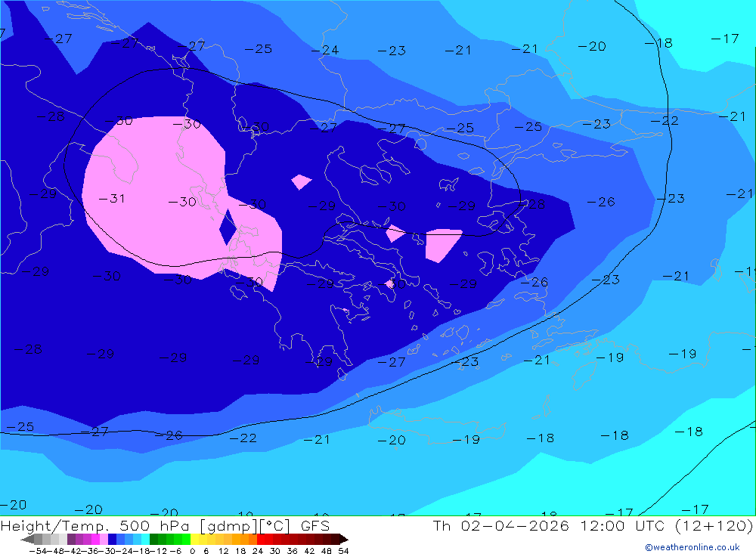756x554 pixels.
Task: Click the -31 temperature label on map
Action: (x=112, y=198)
